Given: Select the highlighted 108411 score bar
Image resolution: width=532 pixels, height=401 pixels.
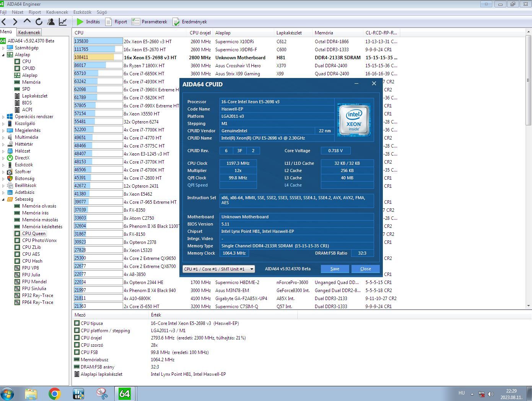Looking at the screenshot, I should coord(98,57).
